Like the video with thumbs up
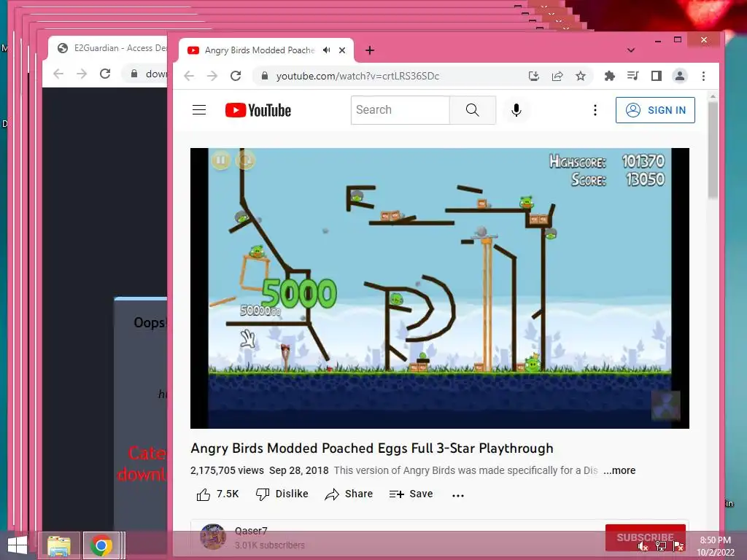747x560 pixels. (217, 494)
